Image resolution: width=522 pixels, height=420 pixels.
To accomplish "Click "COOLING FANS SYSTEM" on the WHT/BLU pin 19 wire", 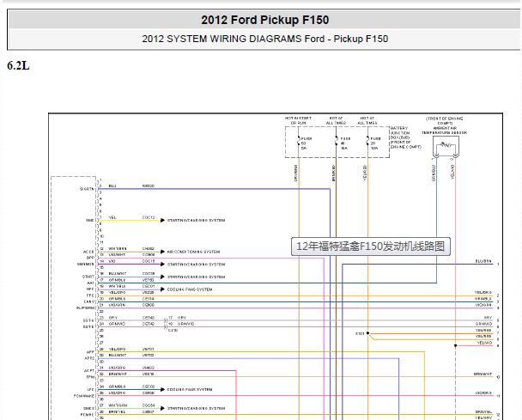I will [190, 289].
